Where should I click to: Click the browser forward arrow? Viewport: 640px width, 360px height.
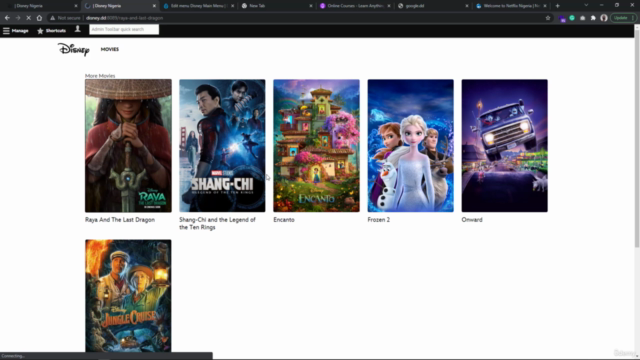18,18
